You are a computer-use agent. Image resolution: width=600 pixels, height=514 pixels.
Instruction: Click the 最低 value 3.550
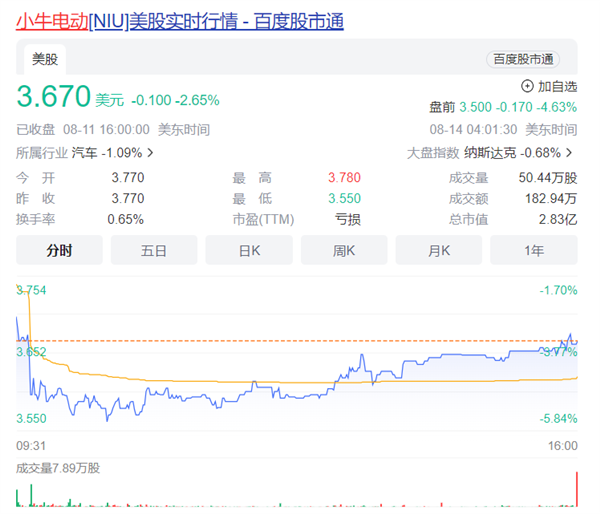click(x=344, y=198)
